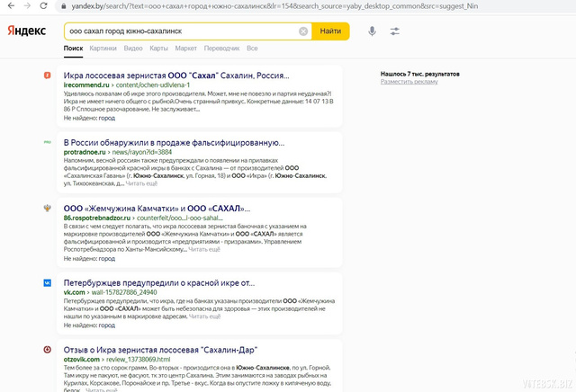The width and height of the screenshot is (576, 392).
Task: Clear the search query with the X icon
Action: click(303, 31)
